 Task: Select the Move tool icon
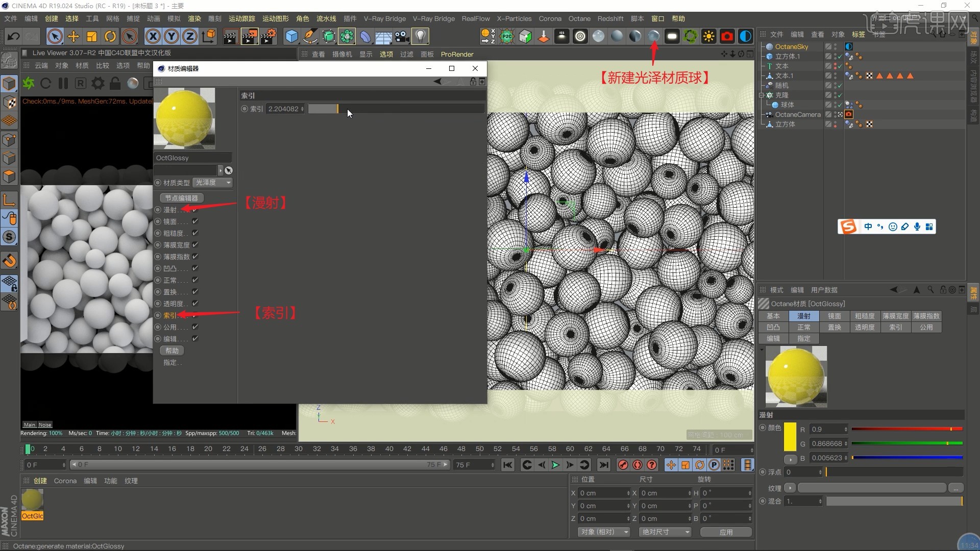click(73, 36)
